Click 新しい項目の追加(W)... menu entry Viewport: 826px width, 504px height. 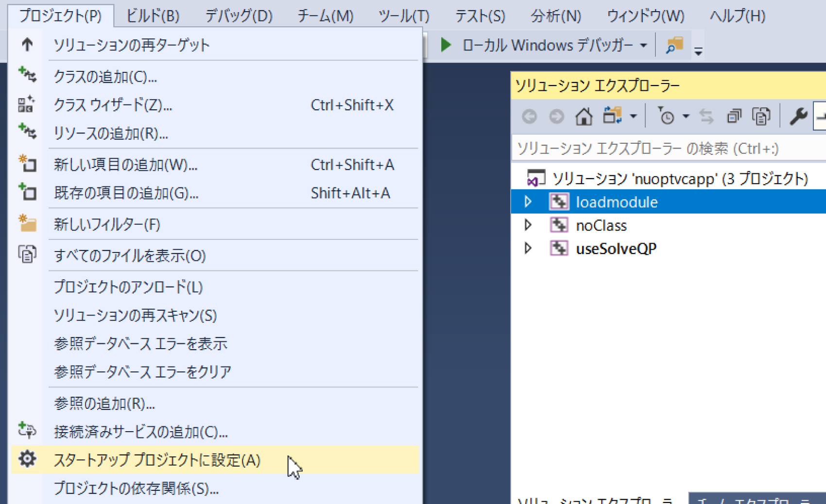click(x=125, y=165)
